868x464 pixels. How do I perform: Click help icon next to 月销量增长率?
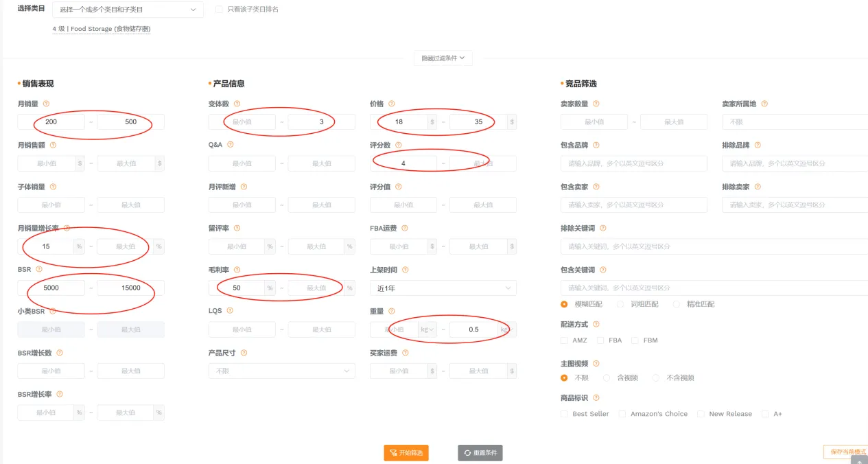(67, 228)
